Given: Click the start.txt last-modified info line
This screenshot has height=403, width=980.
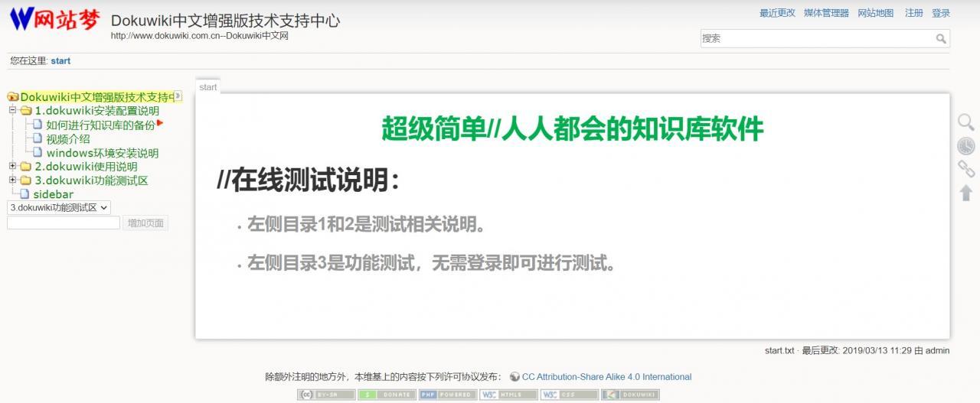Looking at the screenshot, I should (x=857, y=351).
